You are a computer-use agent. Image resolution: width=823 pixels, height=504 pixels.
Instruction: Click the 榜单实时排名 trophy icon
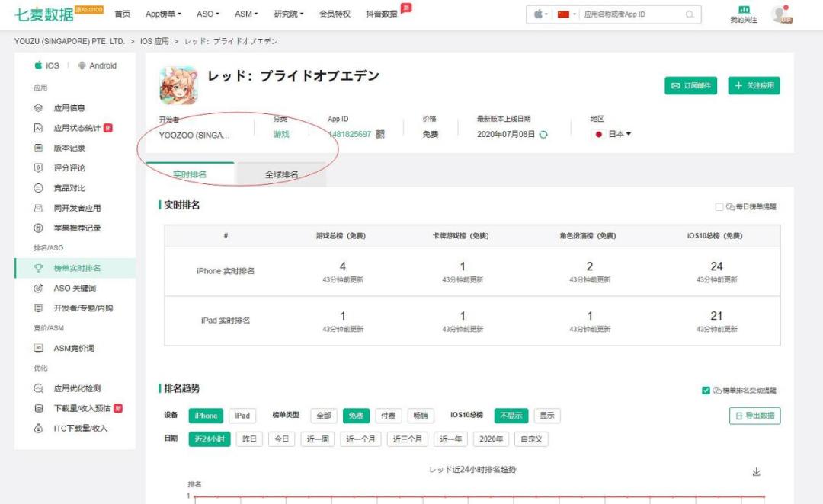(38, 268)
